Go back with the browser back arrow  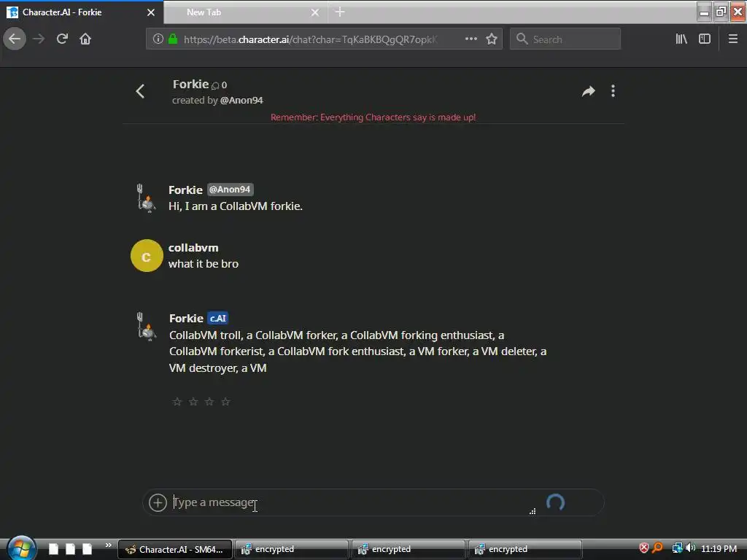pos(15,39)
